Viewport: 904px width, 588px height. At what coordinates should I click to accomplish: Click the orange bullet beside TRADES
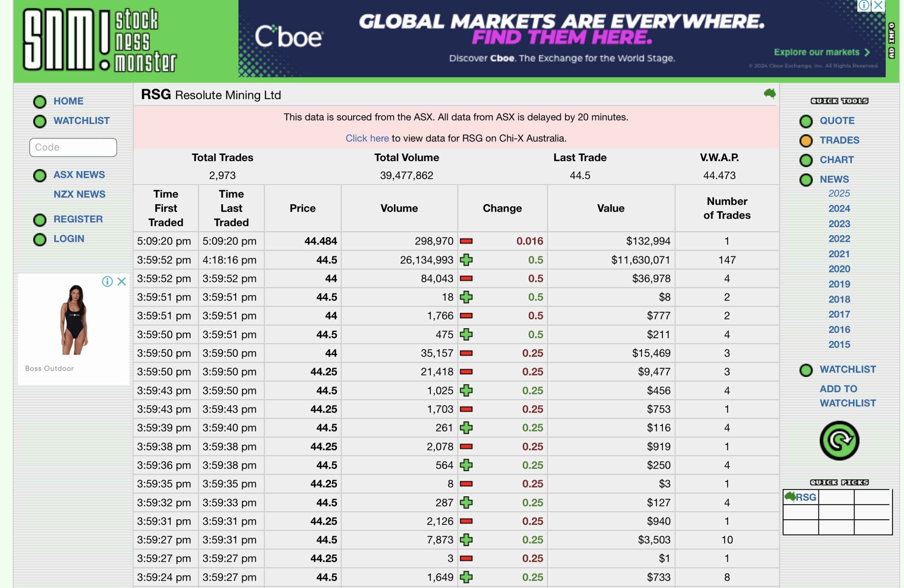coord(806,141)
